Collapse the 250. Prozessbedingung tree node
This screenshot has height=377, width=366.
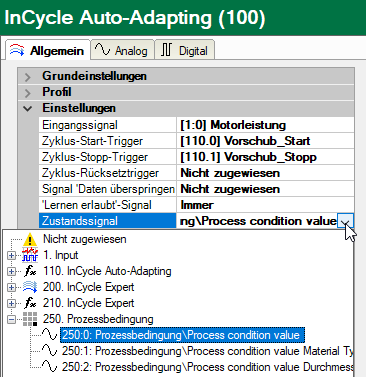pyautogui.click(x=11, y=319)
